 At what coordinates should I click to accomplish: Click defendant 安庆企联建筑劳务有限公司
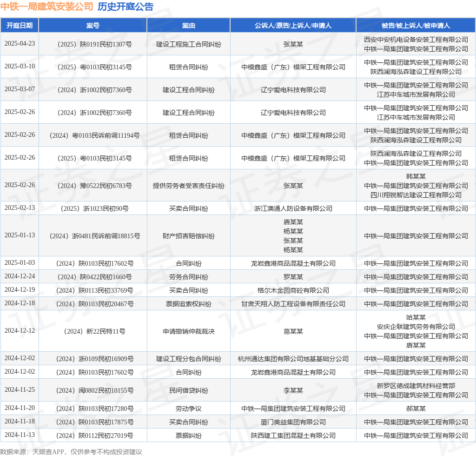(x=416, y=327)
